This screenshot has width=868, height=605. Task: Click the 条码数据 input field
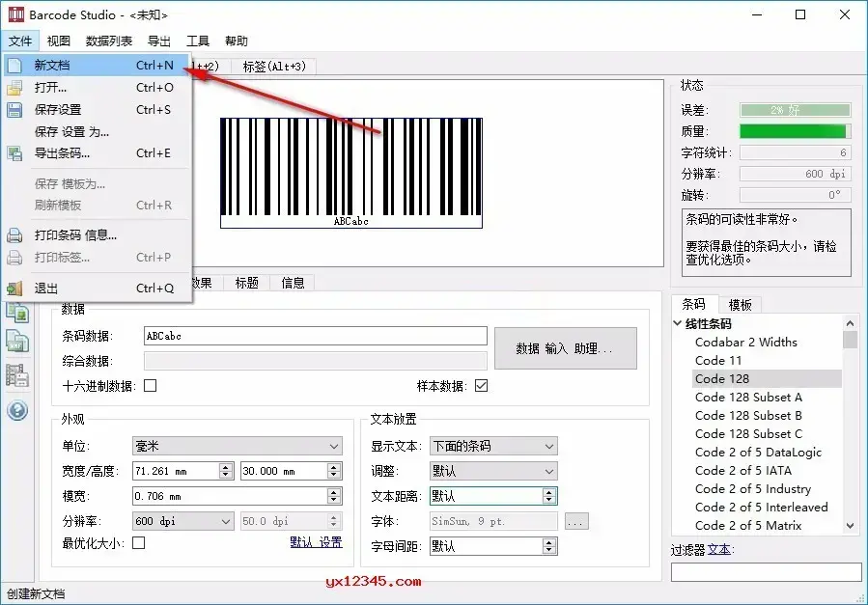click(x=316, y=336)
